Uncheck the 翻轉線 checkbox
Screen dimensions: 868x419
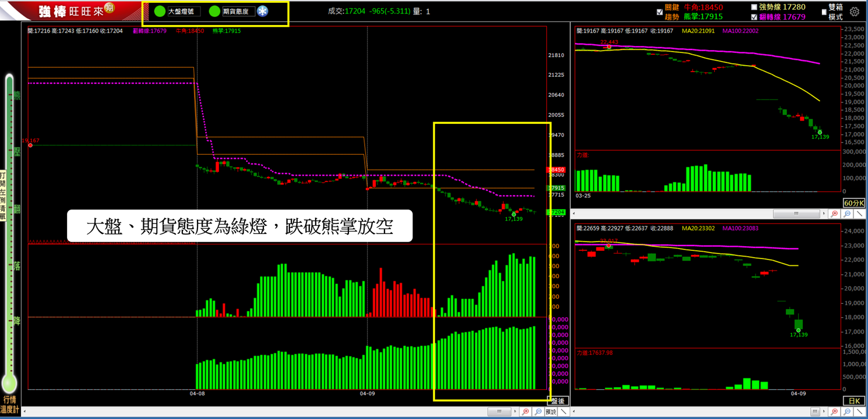(754, 17)
